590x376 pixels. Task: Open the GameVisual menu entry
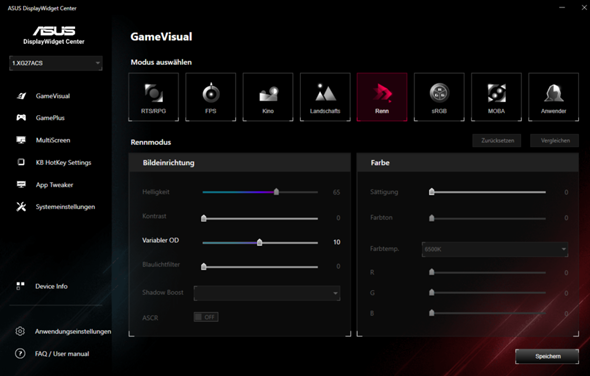click(53, 96)
